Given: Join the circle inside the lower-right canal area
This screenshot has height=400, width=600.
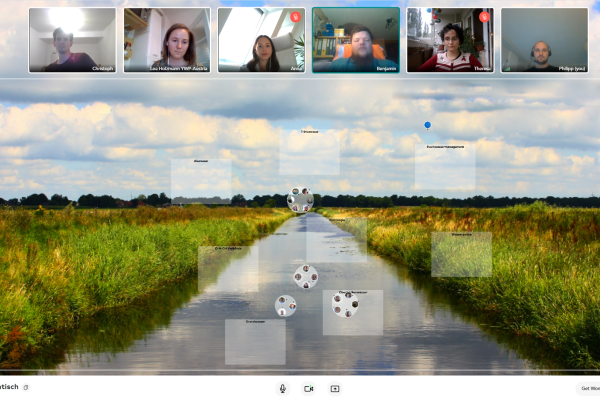Looking at the screenshot, I should 346,304.
